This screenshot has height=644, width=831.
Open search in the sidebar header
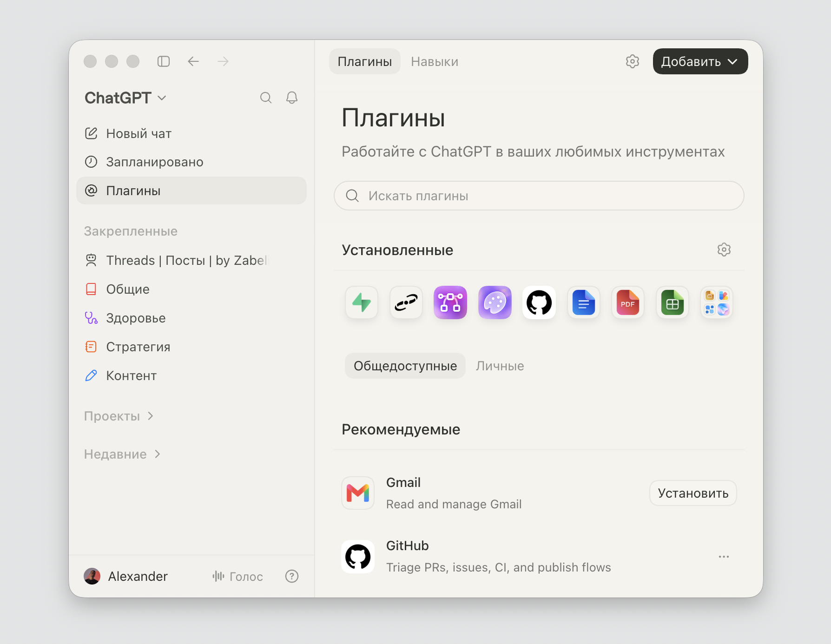[x=266, y=98]
